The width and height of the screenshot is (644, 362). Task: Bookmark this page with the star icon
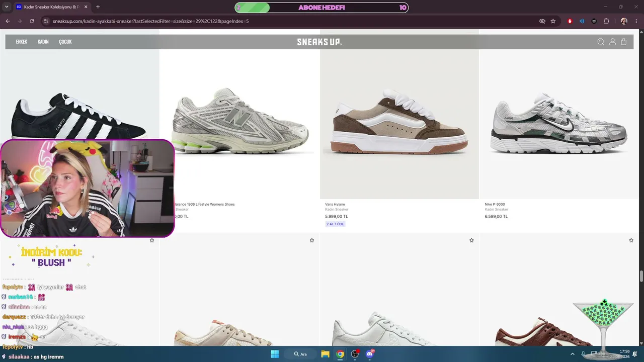(x=553, y=21)
